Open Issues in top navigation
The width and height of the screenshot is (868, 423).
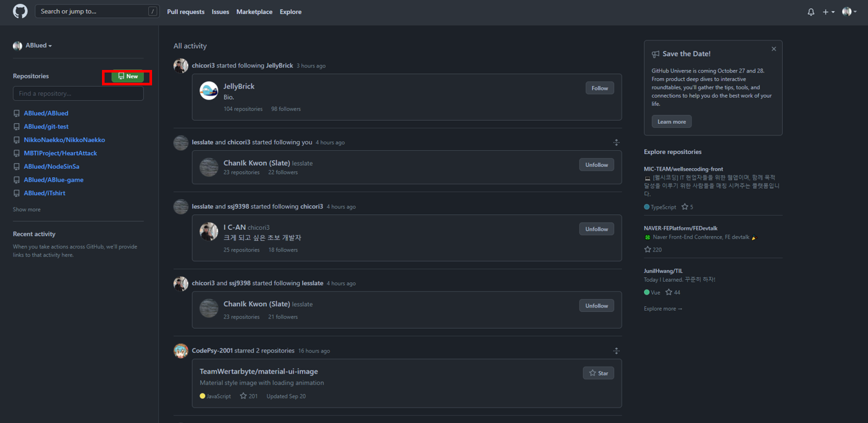pos(220,12)
